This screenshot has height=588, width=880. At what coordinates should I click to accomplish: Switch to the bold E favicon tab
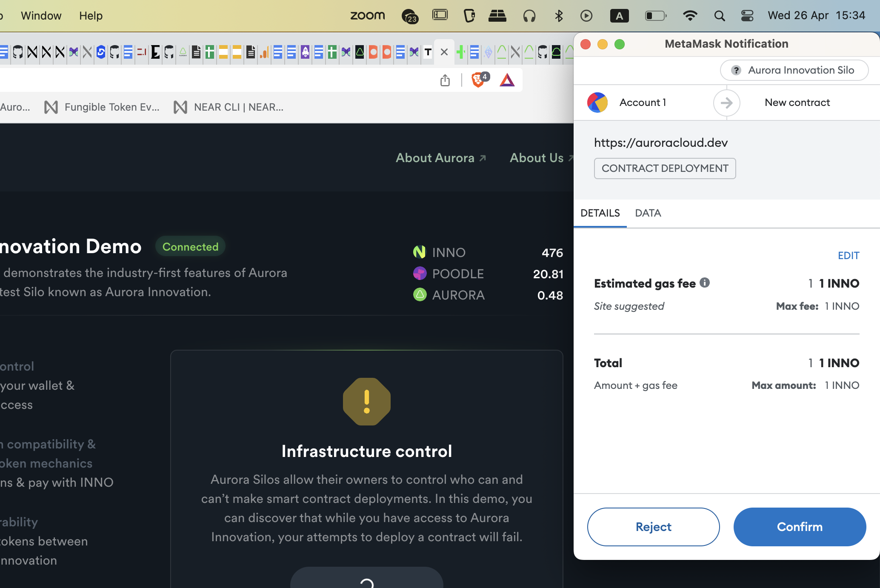click(x=155, y=52)
